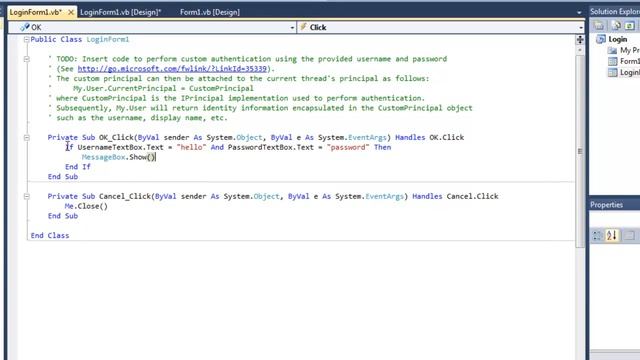This screenshot has width=640, height=360.
Task: Collapse the Cancel_Click sub outline
Action: [x=27, y=196]
